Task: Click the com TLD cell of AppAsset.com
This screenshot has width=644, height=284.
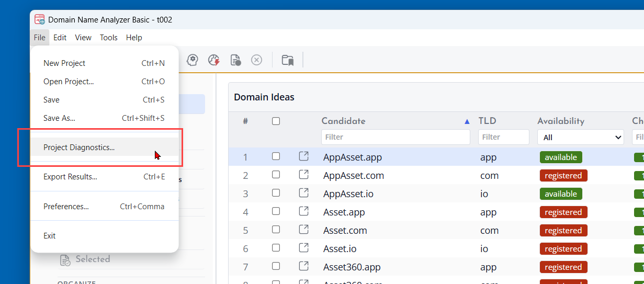Action: 490,175
